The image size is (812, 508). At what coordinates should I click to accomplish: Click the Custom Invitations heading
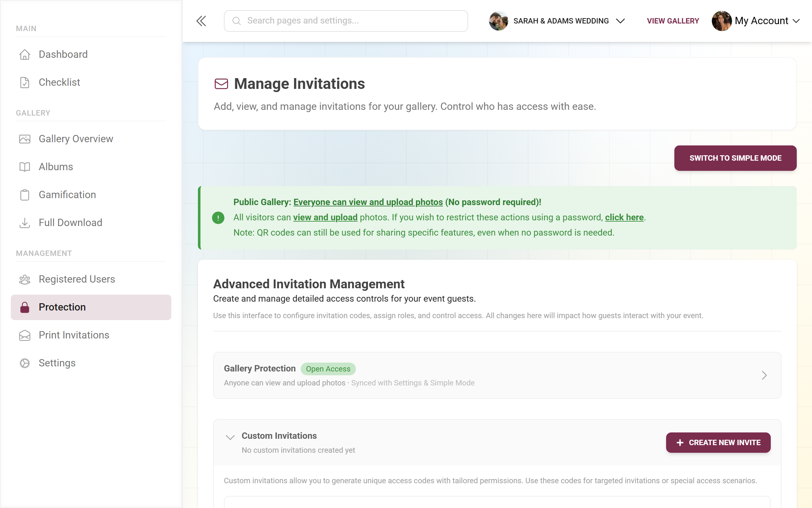pyautogui.click(x=279, y=436)
